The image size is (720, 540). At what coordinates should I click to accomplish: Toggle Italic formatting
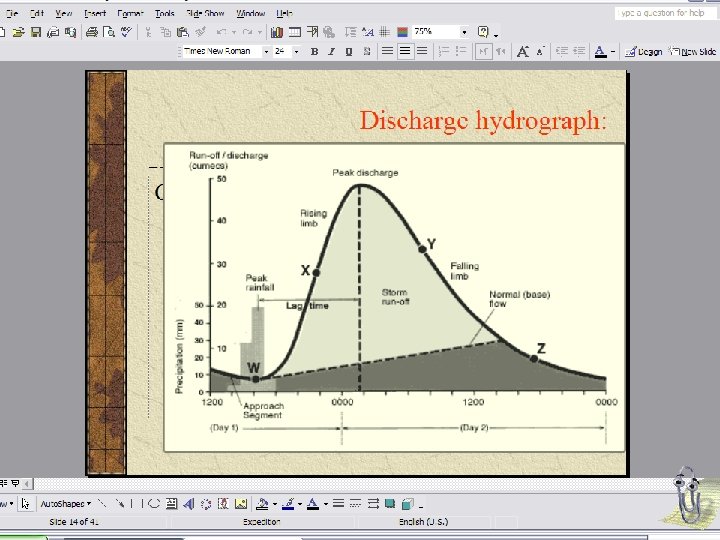pos(332,51)
